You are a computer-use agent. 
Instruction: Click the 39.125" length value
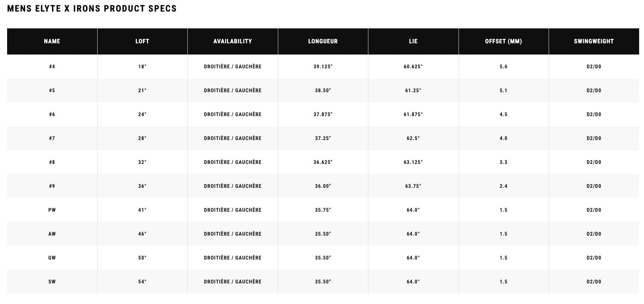[x=323, y=66]
